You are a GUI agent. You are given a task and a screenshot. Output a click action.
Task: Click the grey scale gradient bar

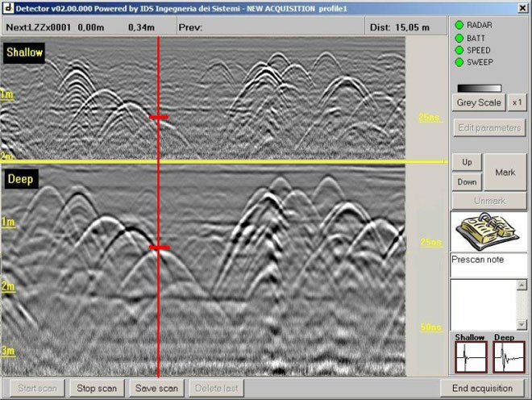coord(479,88)
